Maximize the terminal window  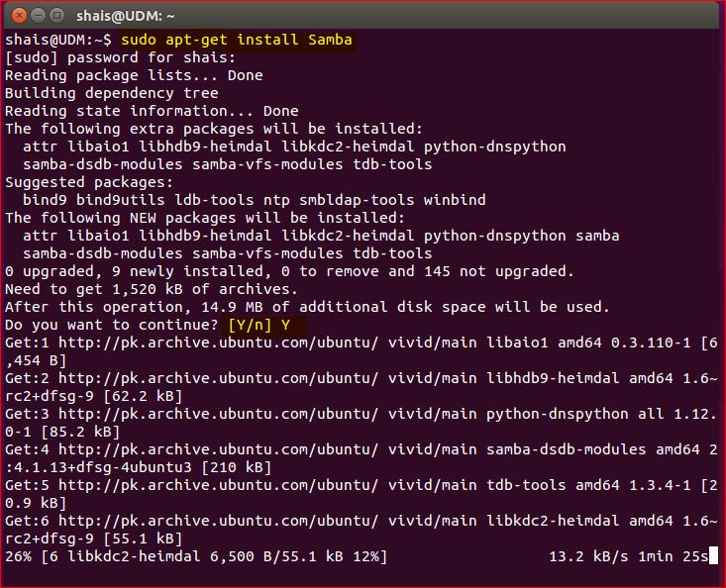pyautogui.click(x=56, y=16)
